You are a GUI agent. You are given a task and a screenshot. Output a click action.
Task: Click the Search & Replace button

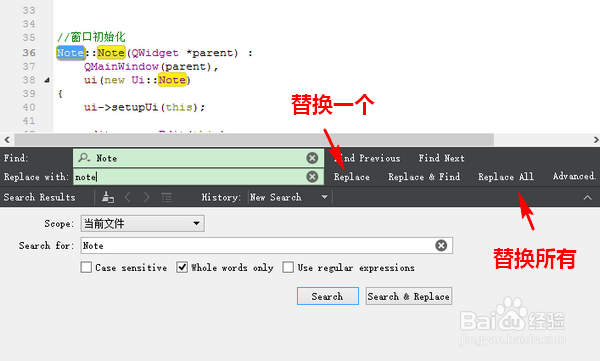[x=409, y=296]
